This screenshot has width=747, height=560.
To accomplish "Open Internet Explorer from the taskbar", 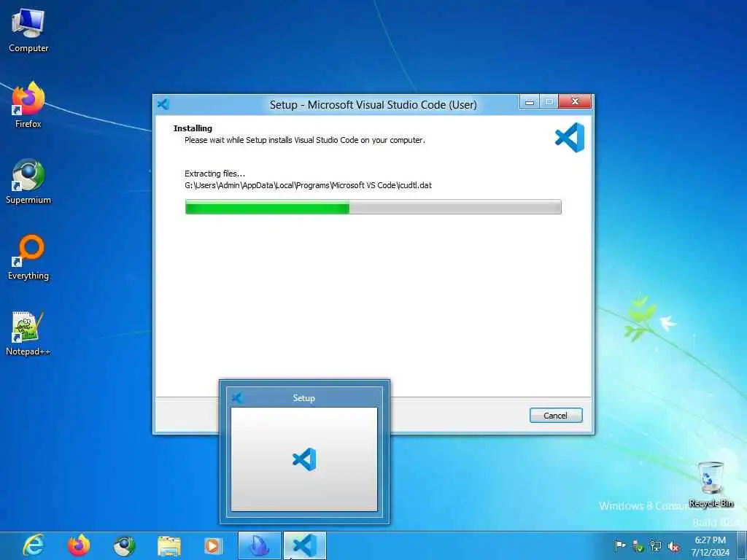I will point(34,545).
